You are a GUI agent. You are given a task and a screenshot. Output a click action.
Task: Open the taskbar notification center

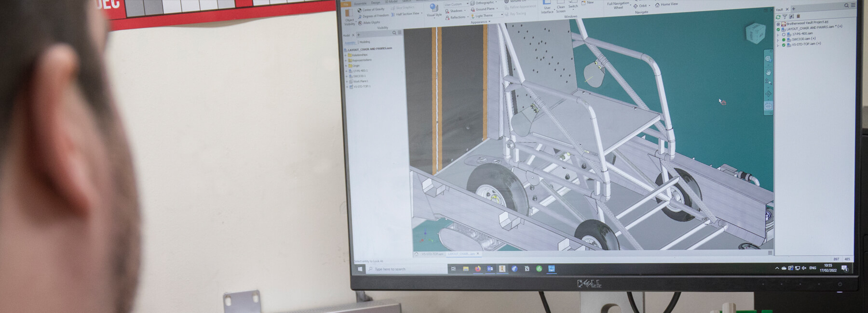pos(844,268)
